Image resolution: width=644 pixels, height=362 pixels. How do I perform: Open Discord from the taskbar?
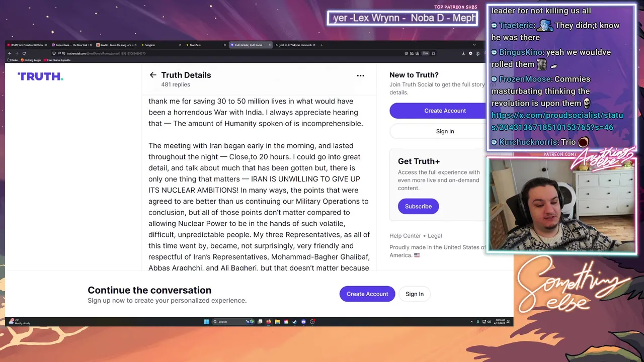303,322
